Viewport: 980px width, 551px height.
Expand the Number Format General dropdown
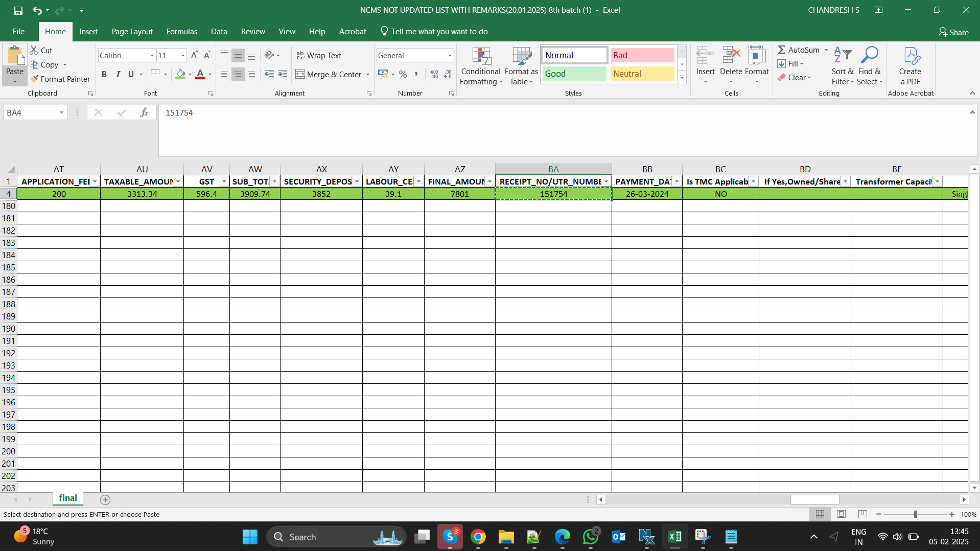click(x=450, y=55)
